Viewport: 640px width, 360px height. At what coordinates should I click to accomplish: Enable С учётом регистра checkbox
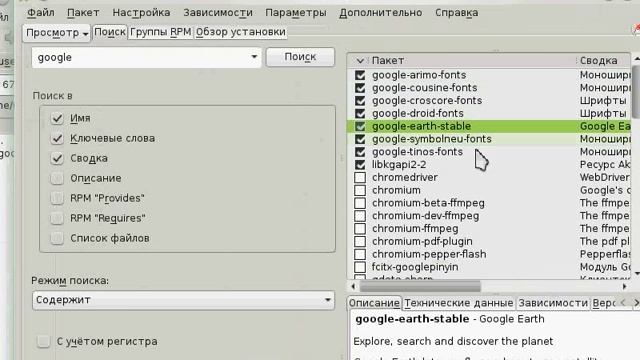point(43,341)
